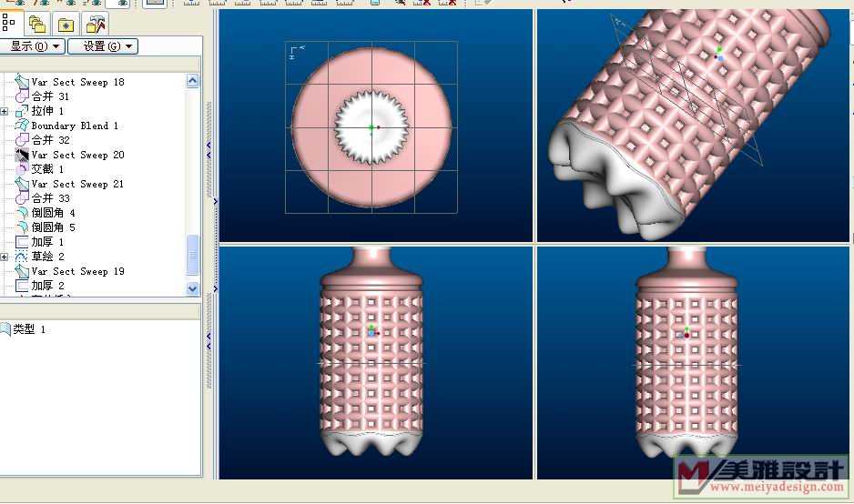Click the 交截 1 intersect feature icon

(21, 169)
